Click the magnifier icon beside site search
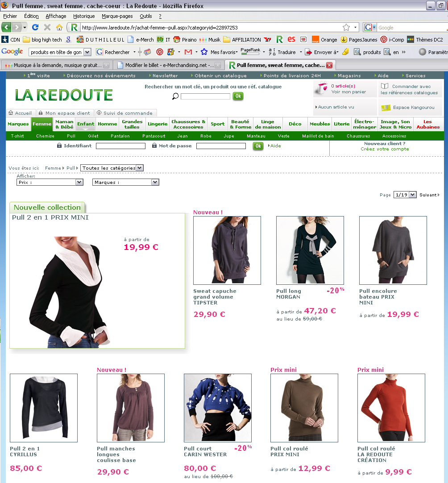This screenshot has height=483, width=448. [x=175, y=96]
